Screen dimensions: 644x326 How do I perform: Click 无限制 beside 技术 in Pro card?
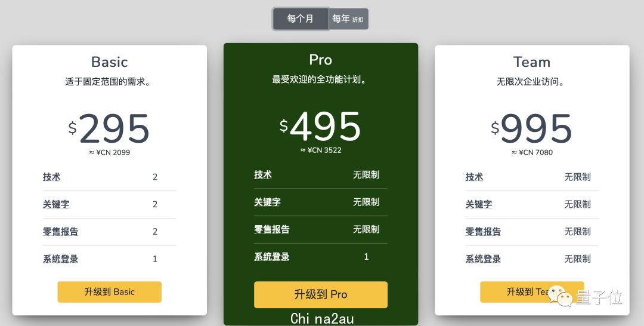tap(366, 175)
